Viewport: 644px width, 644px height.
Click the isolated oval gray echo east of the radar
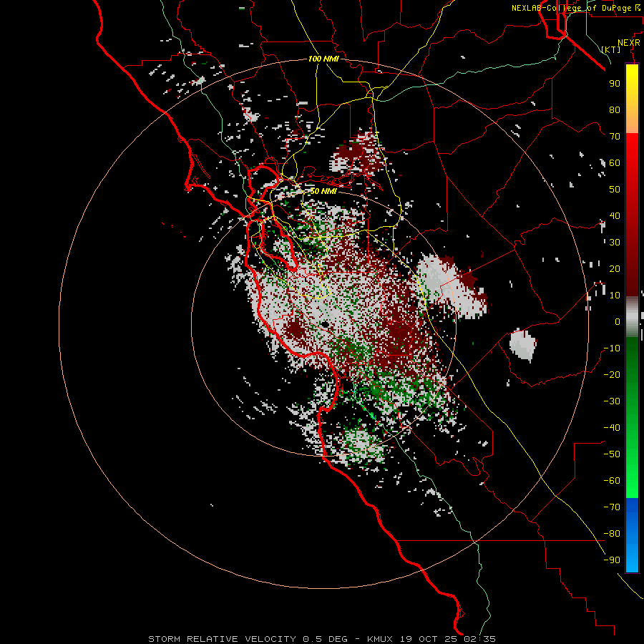pyautogui.click(x=523, y=345)
